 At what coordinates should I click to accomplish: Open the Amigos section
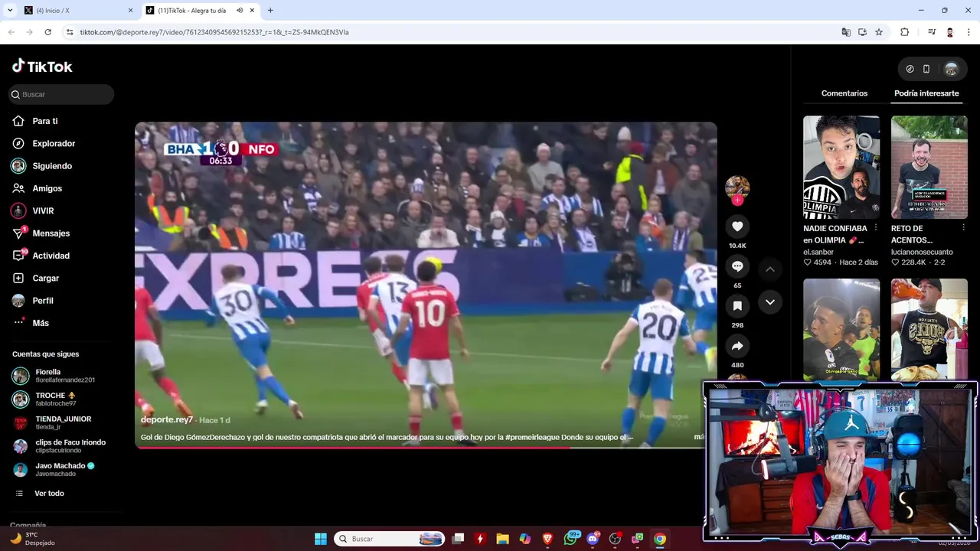[47, 188]
